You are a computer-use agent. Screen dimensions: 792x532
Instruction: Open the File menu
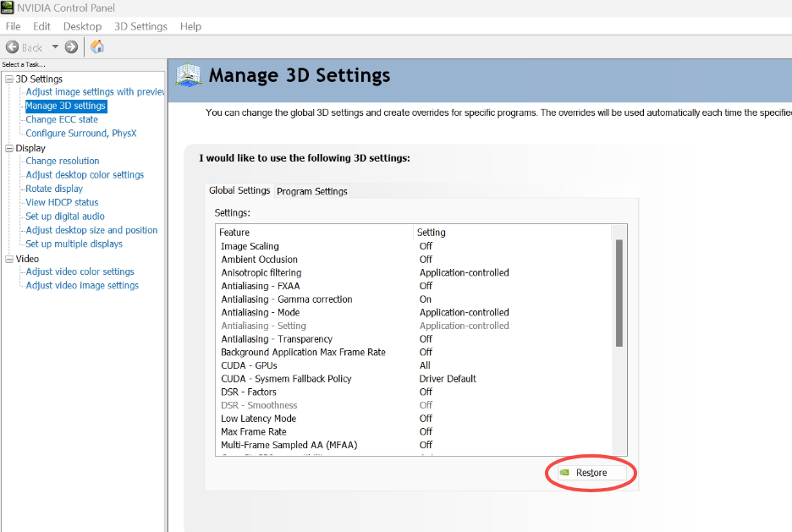14,26
